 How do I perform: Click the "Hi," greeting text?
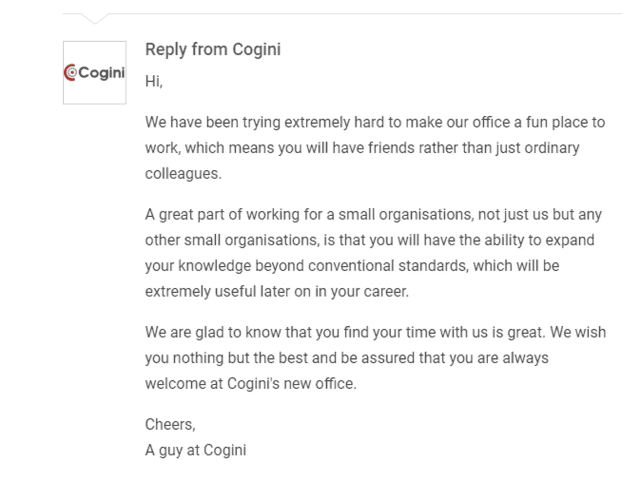(x=154, y=81)
